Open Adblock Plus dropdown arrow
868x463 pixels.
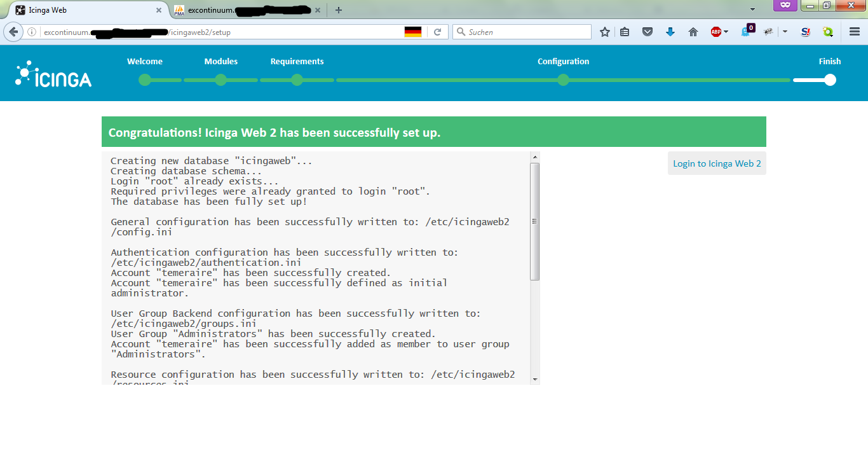pos(726,32)
